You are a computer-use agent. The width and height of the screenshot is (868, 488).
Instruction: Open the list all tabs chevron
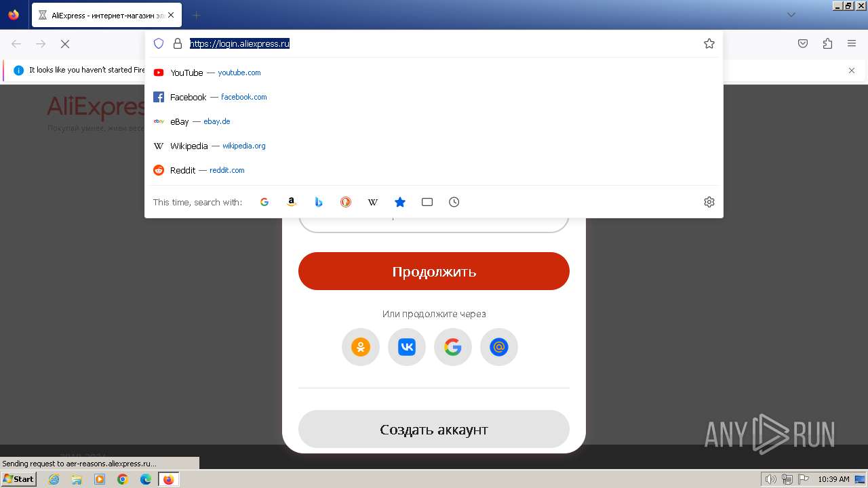791,15
